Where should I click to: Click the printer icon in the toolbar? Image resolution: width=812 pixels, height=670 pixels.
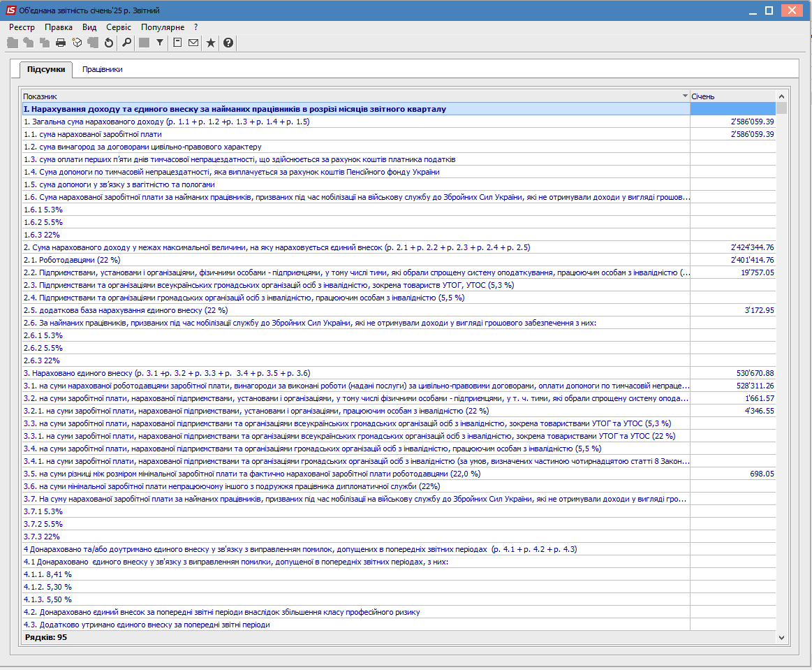click(61, 43)
